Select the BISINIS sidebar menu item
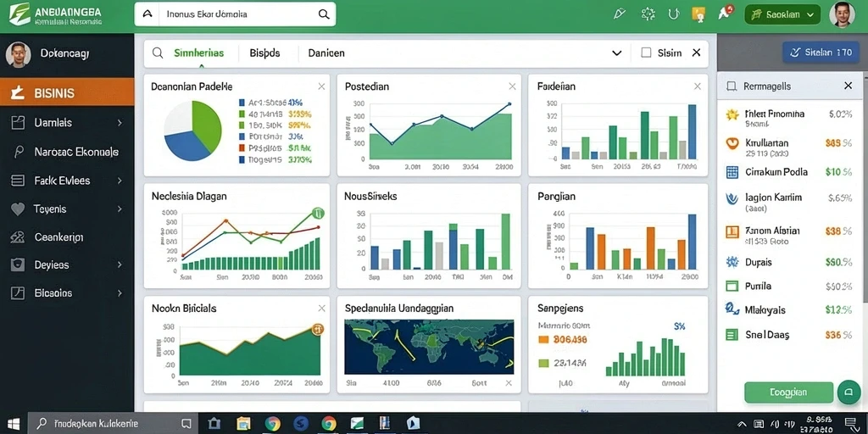This screenshot has width=868, height=434. pyautogui.click(x=67, y=93)
